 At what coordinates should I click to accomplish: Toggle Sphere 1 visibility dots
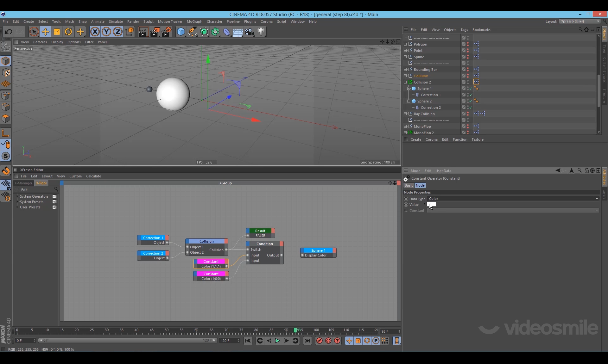click(468, 89)
